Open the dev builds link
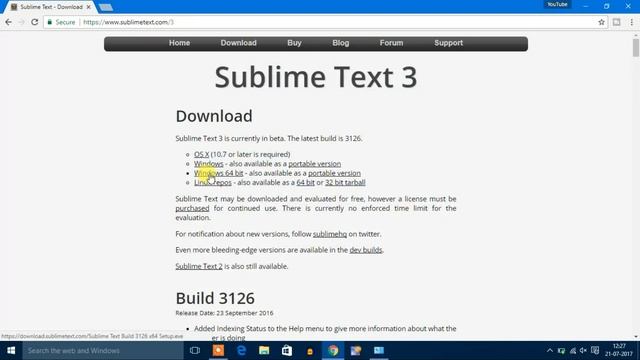Viewport: 640px width, 360px height. click(366, 250)
